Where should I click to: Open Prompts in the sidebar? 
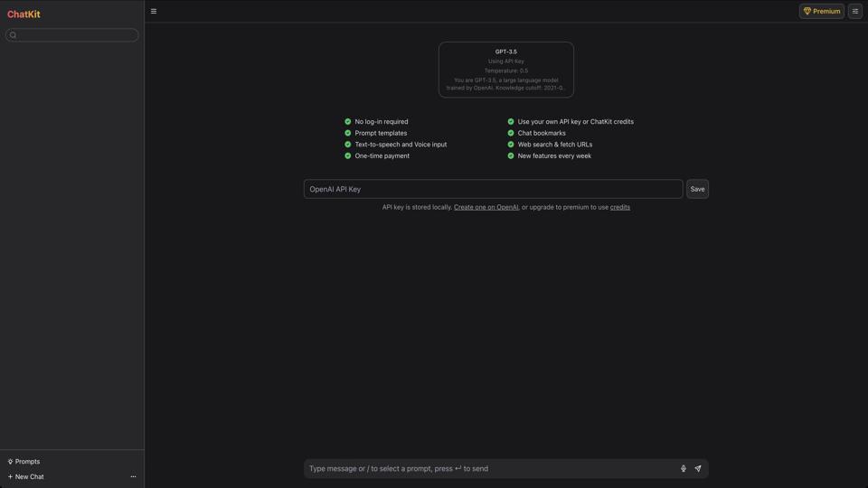tap(24, 462)
